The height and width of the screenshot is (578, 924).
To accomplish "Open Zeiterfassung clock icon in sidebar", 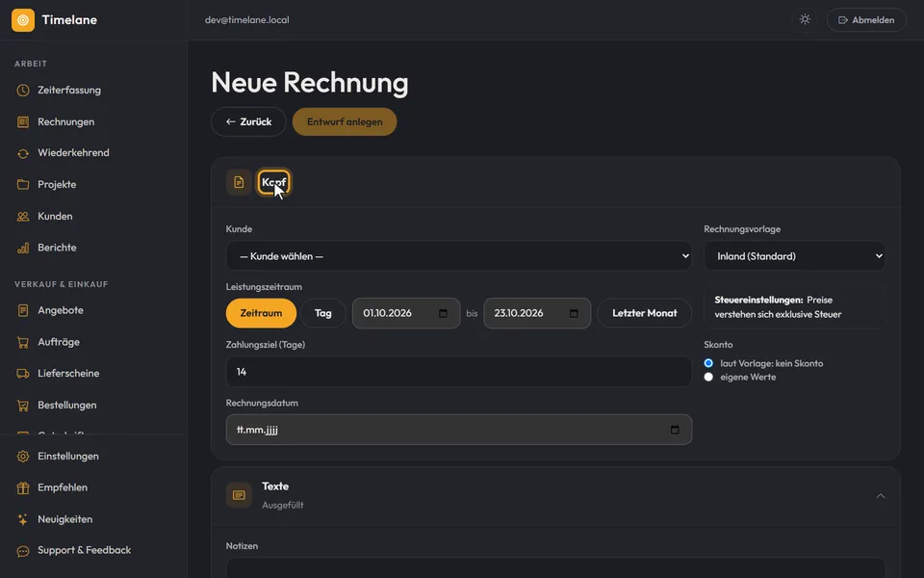I will pos(23,91).
